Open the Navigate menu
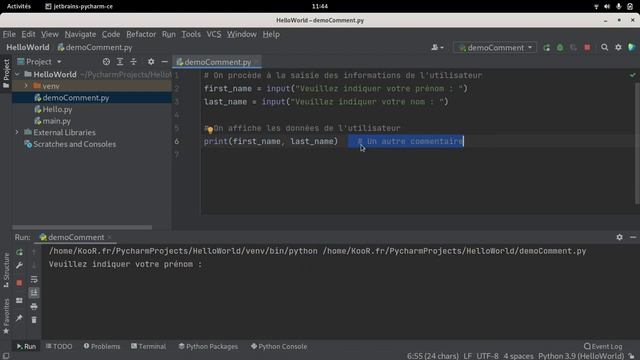The width and height of the screenshot is (640, 360). [80, 34]
